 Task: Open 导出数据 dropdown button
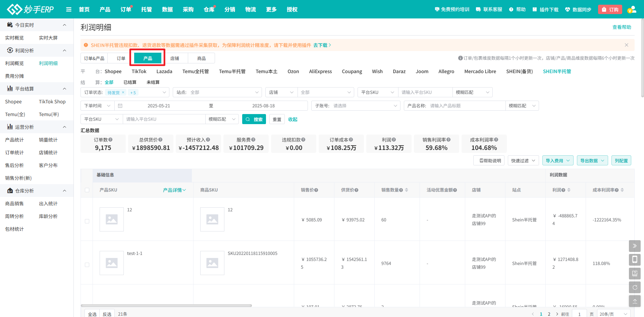click(592, 161)
